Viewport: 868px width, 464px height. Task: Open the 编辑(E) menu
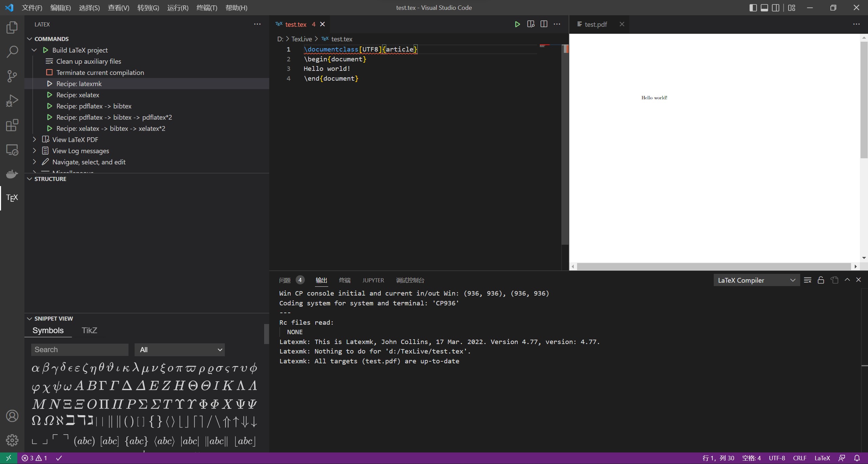[61, 7]
